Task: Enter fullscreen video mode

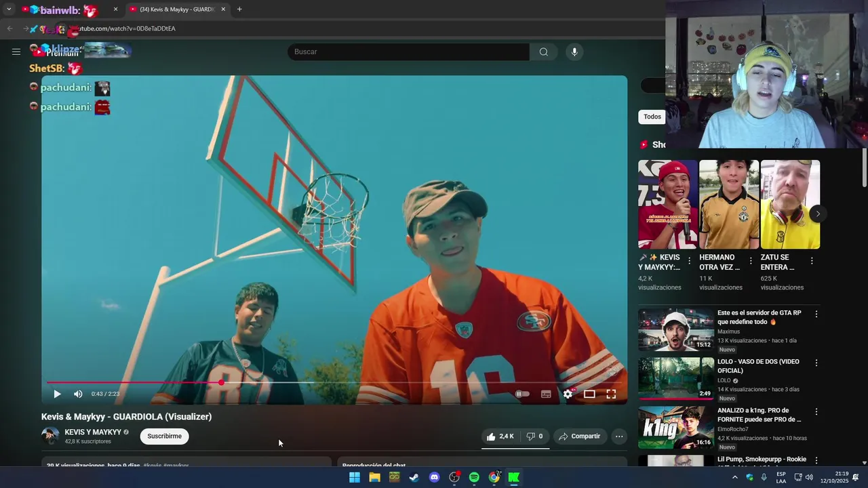Action: (611, 394)
